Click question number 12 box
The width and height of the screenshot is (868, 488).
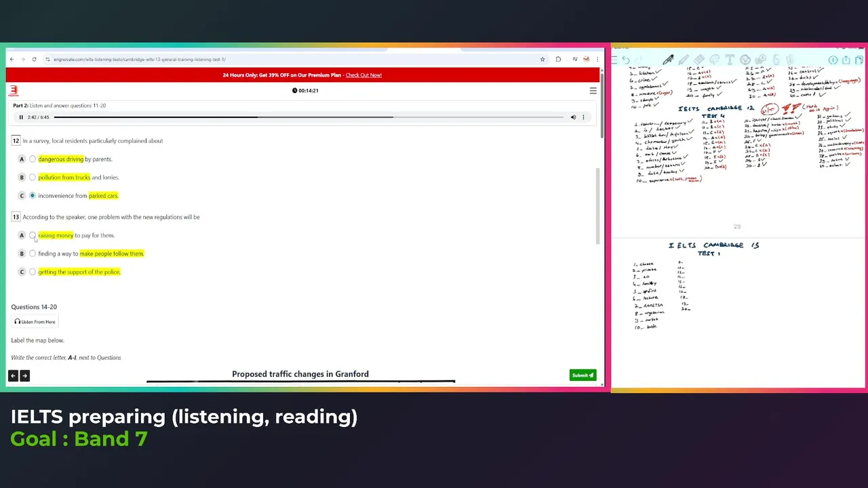coord(16,141)
